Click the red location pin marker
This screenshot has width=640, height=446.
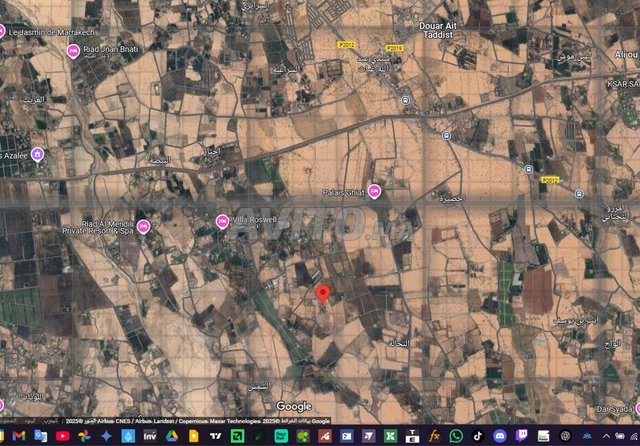322,293
